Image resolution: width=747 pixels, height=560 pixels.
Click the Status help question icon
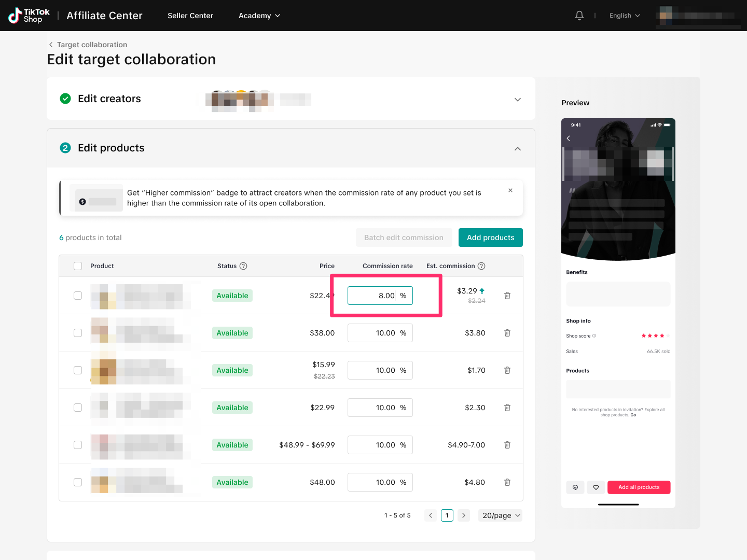point(243,266)
